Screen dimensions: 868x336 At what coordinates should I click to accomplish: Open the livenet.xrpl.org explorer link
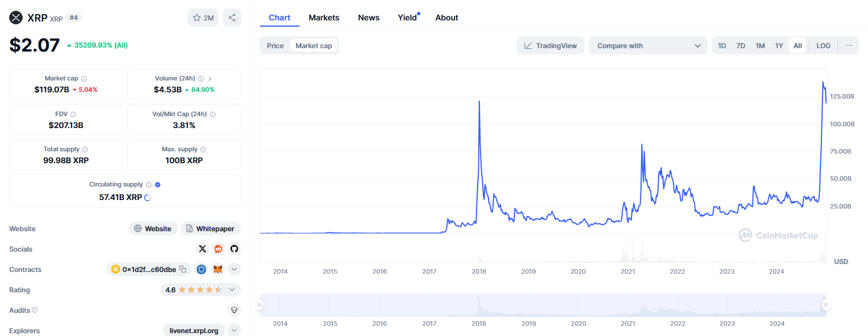[x=194, y=330]
